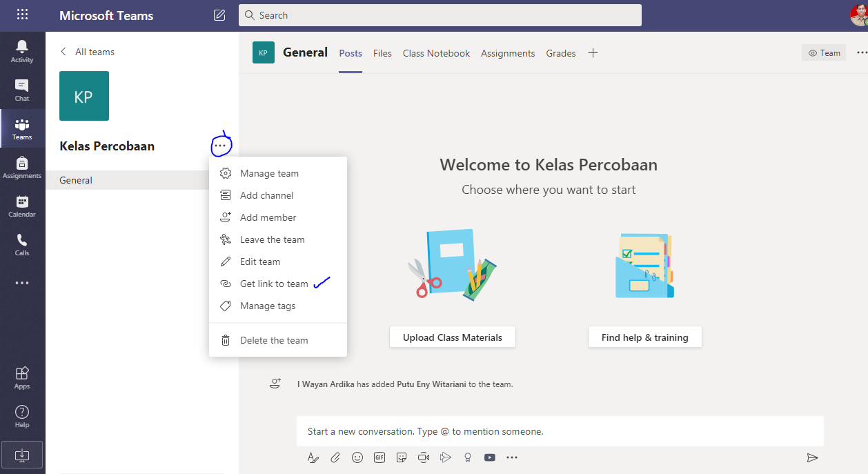The height and width of the screenshot is (474, 868).
Task: Open the Assignments sidebar icon
Action: click(22, 164)
